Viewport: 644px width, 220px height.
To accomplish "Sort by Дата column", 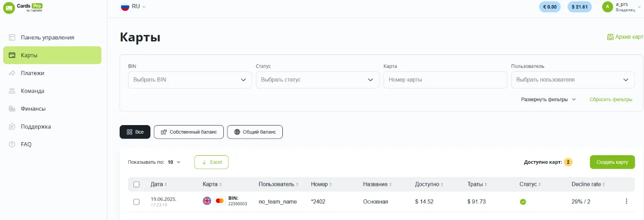I will tap(159, 184).
